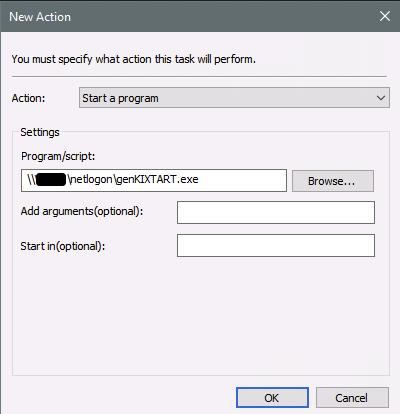Dismiss the dialog using Cancel

click(x=352, y=397)
